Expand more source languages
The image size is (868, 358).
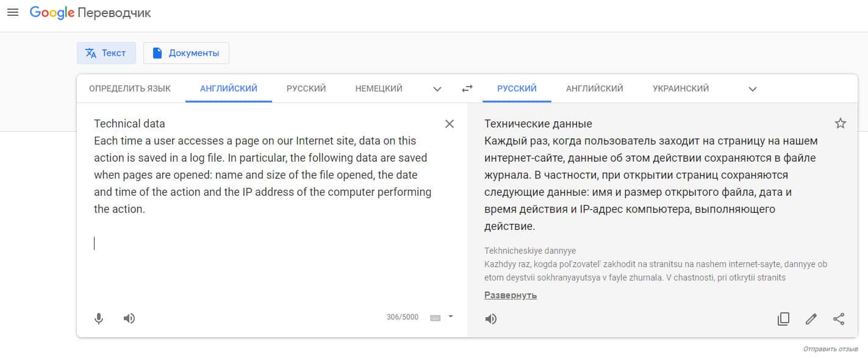[x=437, y=89]
